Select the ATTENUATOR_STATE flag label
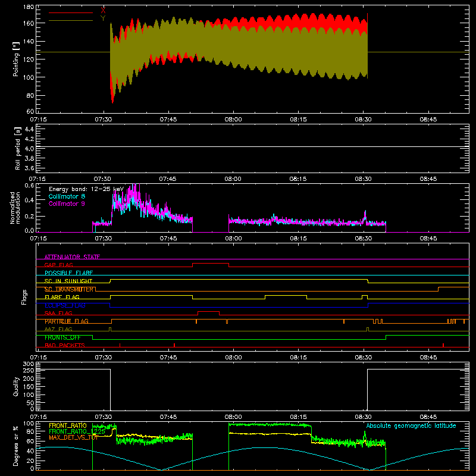 (x=72, y=257)
